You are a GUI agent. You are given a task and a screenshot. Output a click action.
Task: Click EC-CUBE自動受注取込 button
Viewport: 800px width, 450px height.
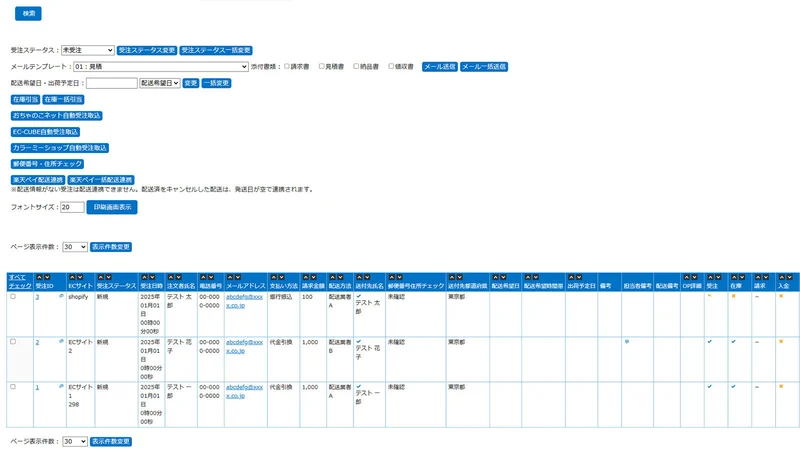click(45, 132)
